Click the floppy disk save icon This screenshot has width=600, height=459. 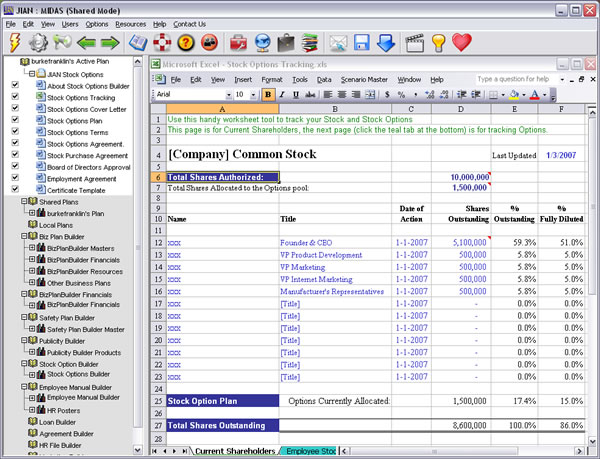362,42
